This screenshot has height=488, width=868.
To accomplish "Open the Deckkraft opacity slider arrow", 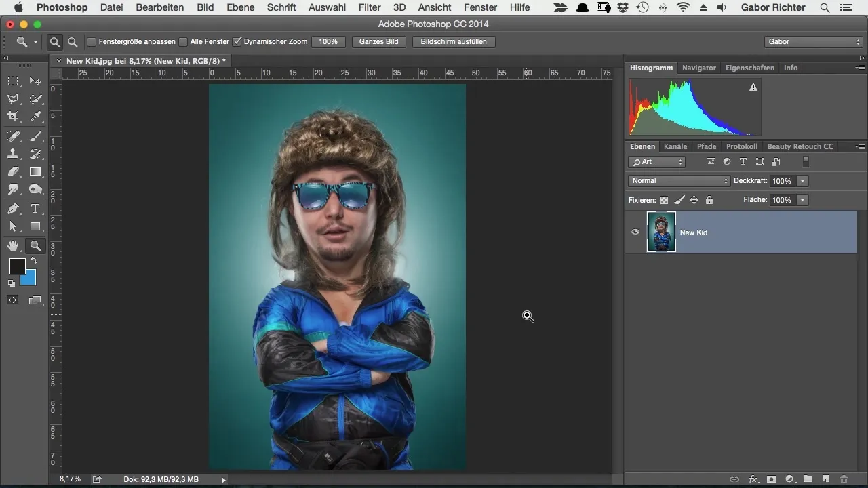I will (803, 181).
